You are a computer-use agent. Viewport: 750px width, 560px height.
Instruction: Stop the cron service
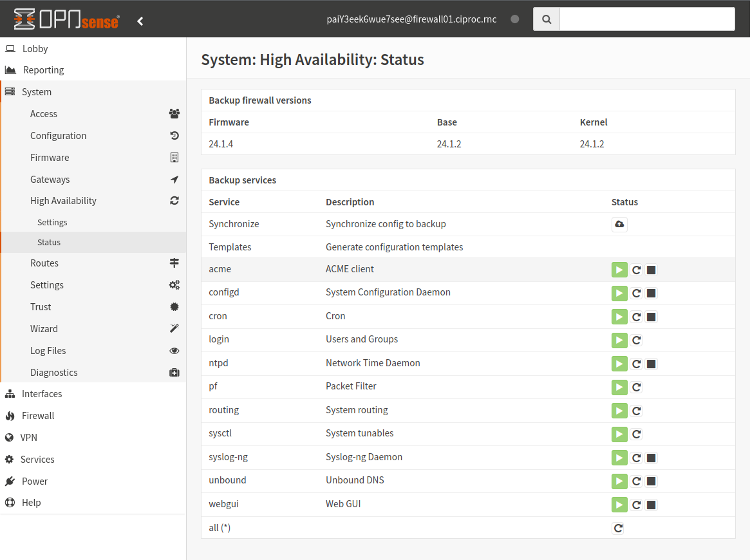(651, 316)
